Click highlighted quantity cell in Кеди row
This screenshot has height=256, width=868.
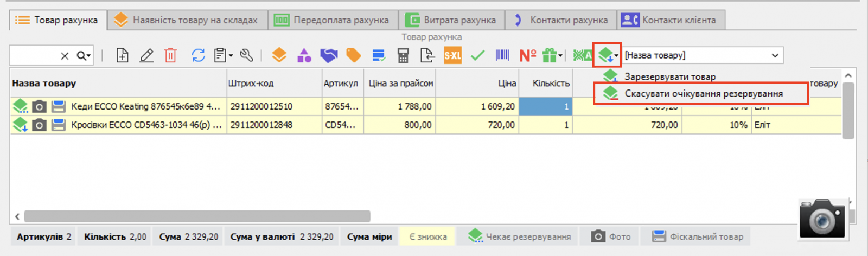point(546,106)
